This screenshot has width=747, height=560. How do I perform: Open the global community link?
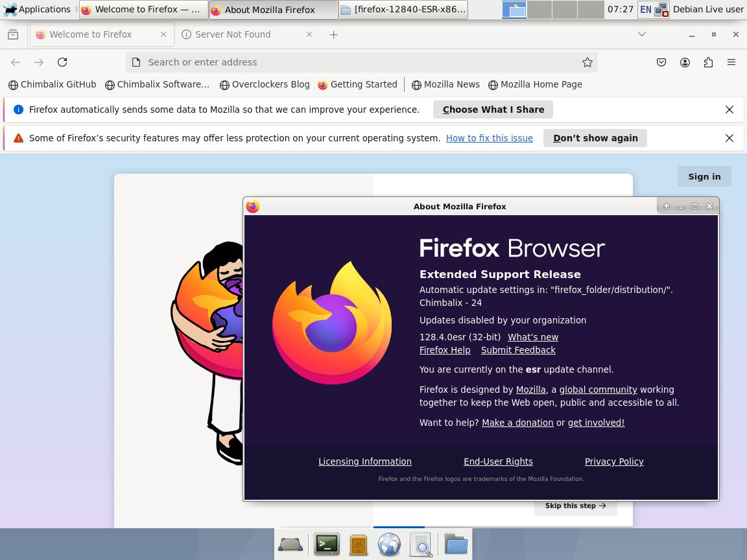[x=598, y=390]
